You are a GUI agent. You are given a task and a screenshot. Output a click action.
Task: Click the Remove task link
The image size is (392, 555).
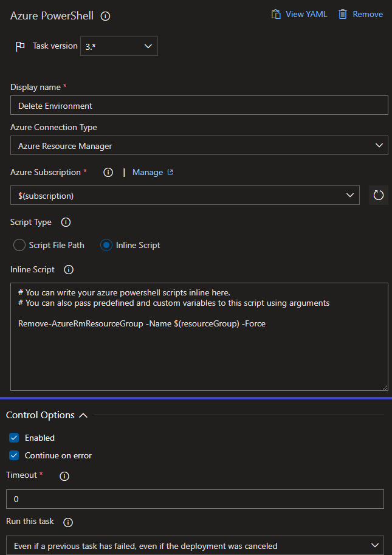(368, 14)
